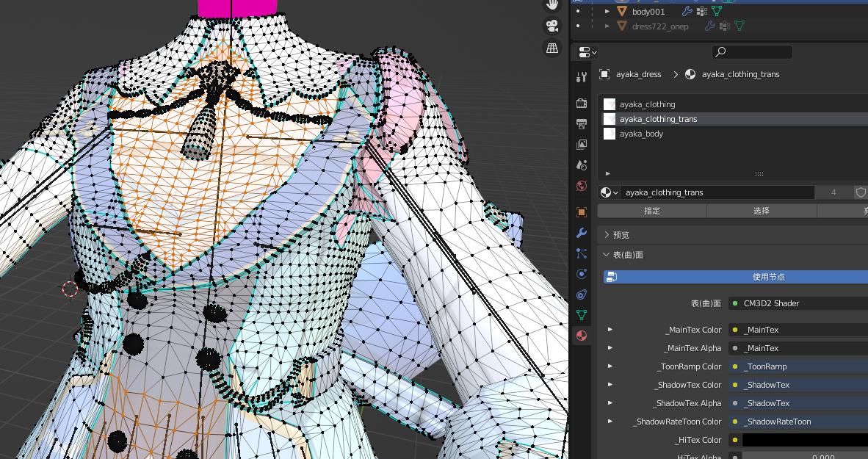Open the Tool properties tab
Viewport: 868px width, 459px height.
(x=581, y=76)
